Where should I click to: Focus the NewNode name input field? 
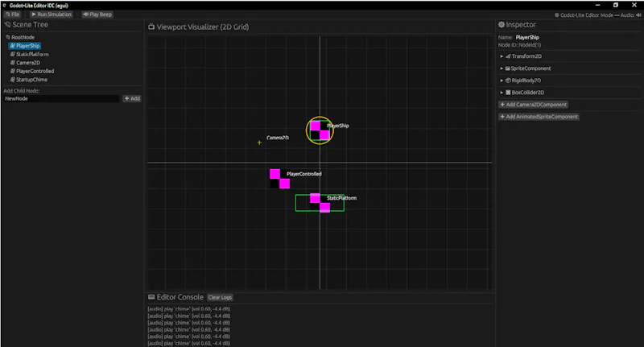tap(61, 98)
